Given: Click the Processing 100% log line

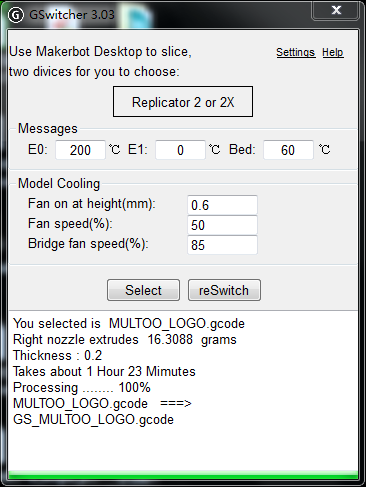Looking at the screenshot, I should 82,387.
